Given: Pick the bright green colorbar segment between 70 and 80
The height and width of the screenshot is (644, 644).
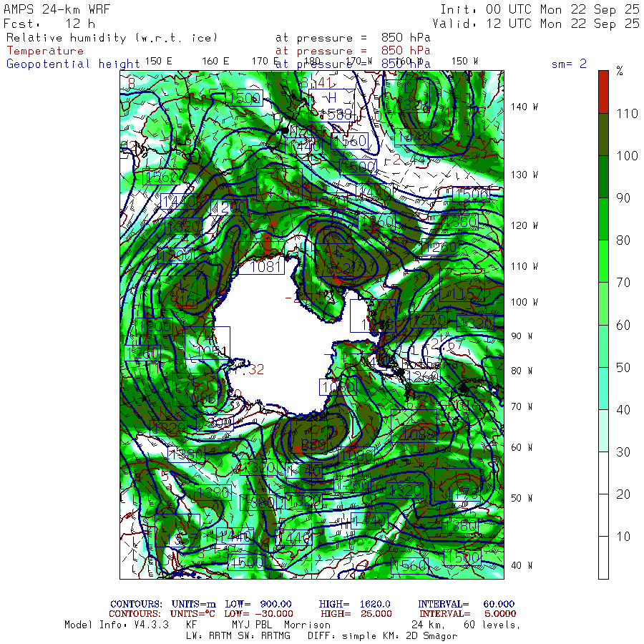Looking at the screenshot, I should [x=603, y=261].
